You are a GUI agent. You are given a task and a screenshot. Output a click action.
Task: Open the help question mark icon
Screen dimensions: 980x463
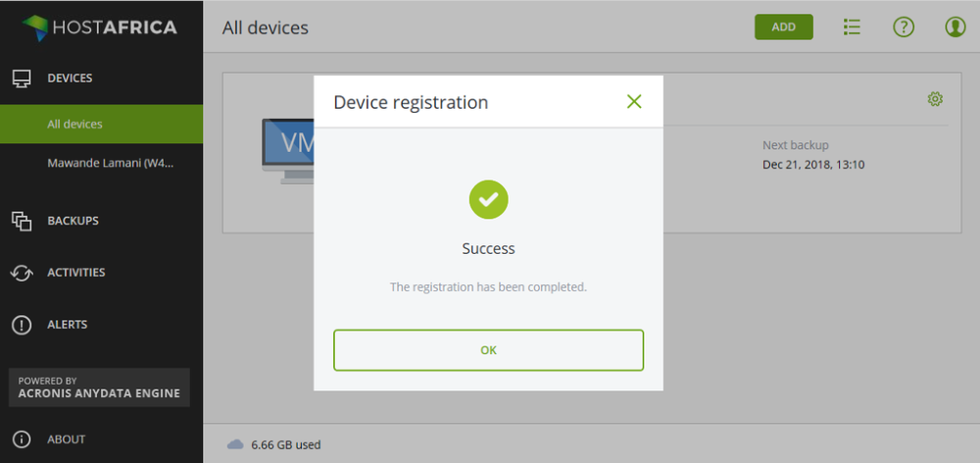(904, 27)
